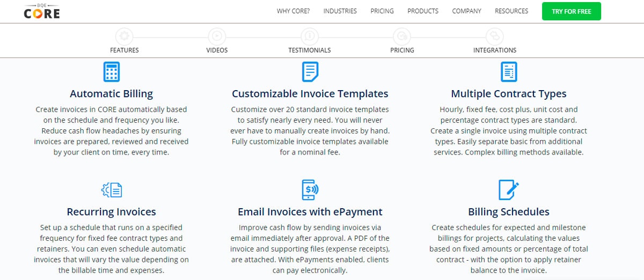Click the Multiple Contract Types icon
The width and height of the screenshot is (644, 280).
coord(509,71)
